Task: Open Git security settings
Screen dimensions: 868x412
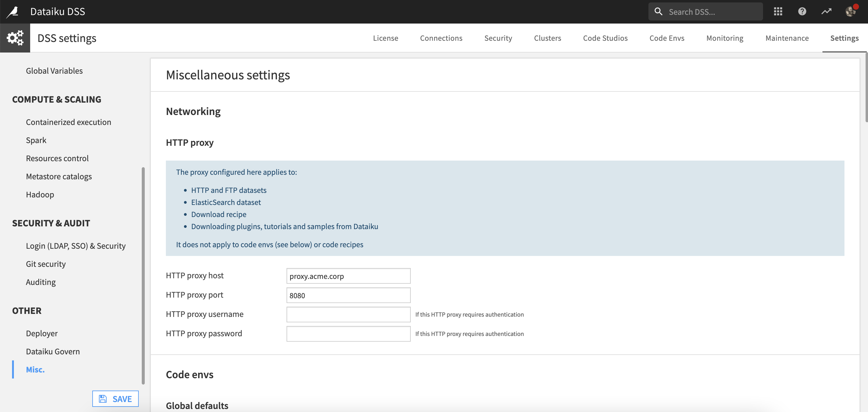Action: pos(46,264)
